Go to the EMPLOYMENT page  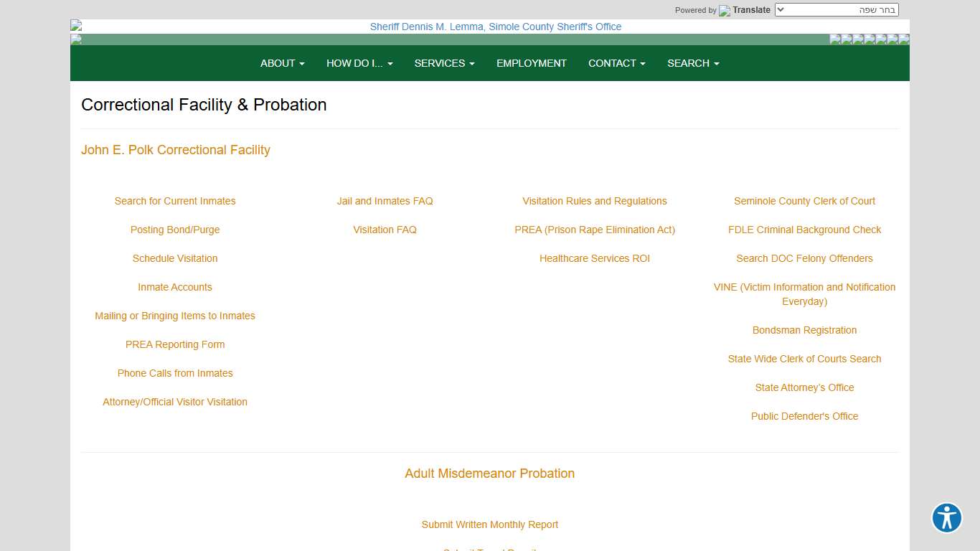[531, 63]
